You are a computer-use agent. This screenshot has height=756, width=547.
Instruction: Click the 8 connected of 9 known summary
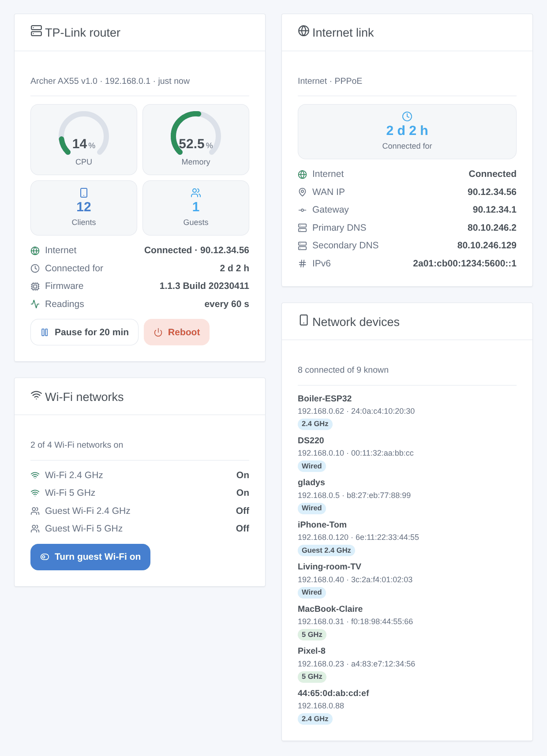(x=343, y=370)
